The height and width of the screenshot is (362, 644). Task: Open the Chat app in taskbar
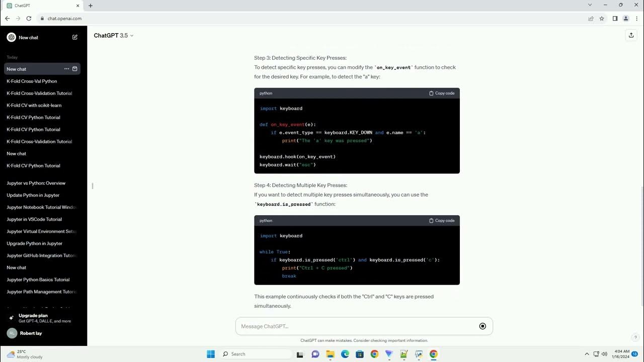click(315, 354)
